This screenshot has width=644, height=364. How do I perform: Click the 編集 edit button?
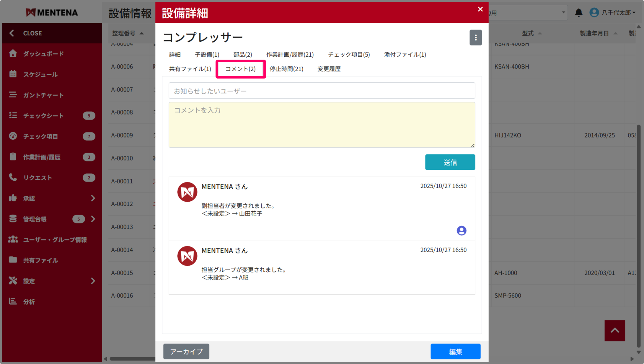click(455, 352)
